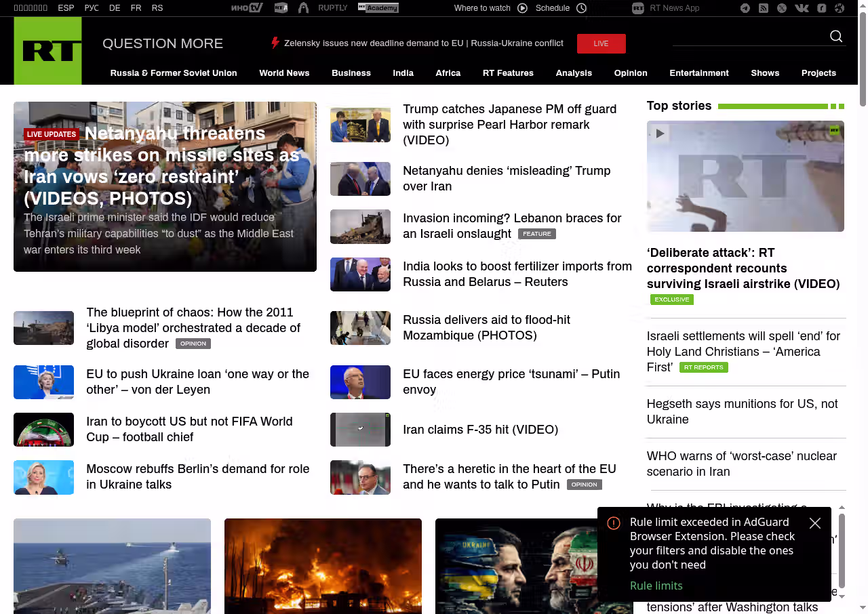Image resolution: width=868 pixels, height=614 pixels.
Task: Go to the Opinion menu section
Action: [631, 73]
